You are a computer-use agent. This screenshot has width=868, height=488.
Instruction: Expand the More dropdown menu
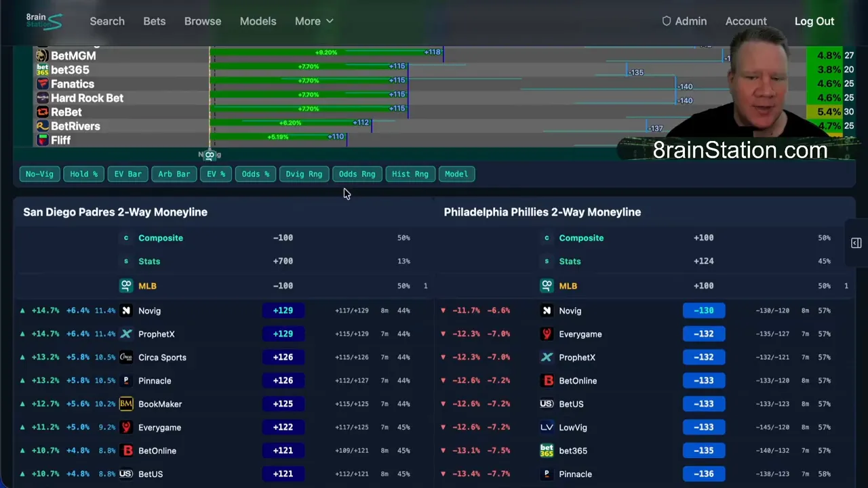[x=314, y=21]
